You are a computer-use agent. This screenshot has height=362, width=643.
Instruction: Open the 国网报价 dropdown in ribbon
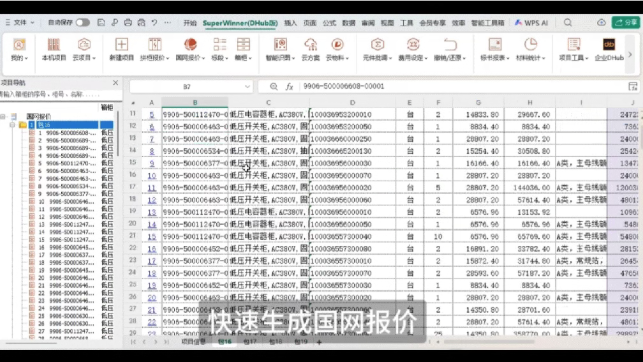pyautogui.click(x=190, y=50)
